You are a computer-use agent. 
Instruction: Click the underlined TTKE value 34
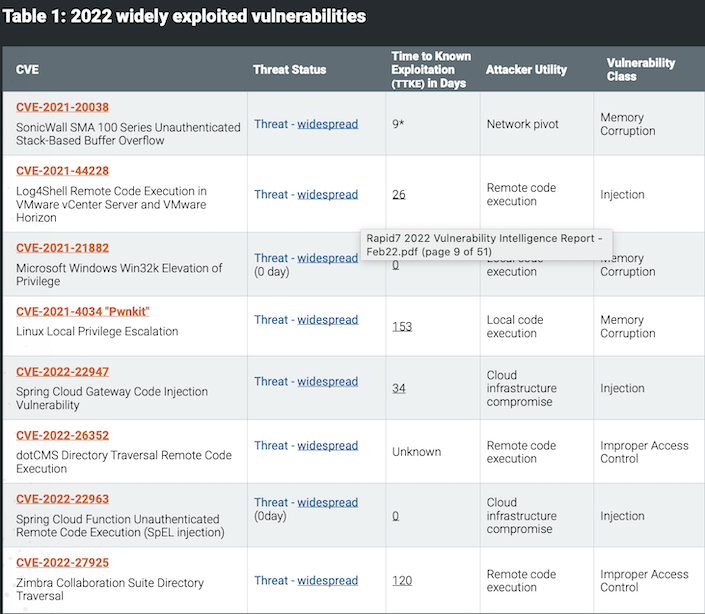click(x=399, y=388)
